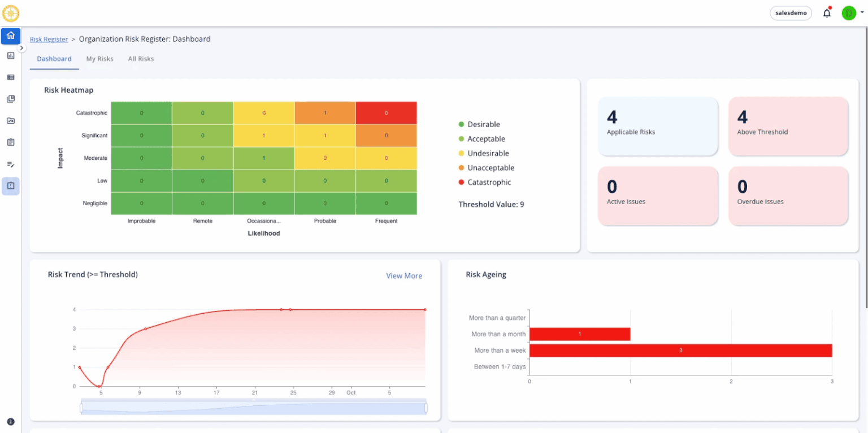Toggle the Acceptable legend item
Screen dimensions: 868x433
(481, 139)
